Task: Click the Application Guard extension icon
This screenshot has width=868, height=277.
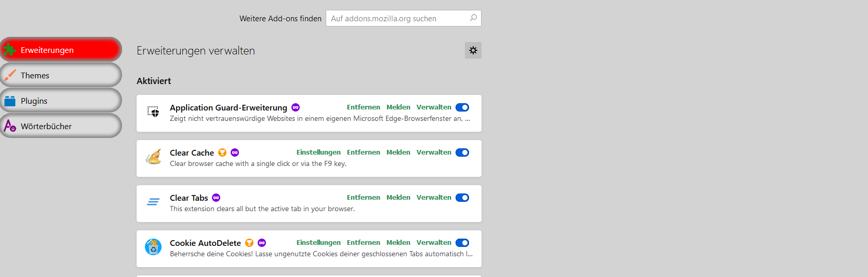Action: 153,112
